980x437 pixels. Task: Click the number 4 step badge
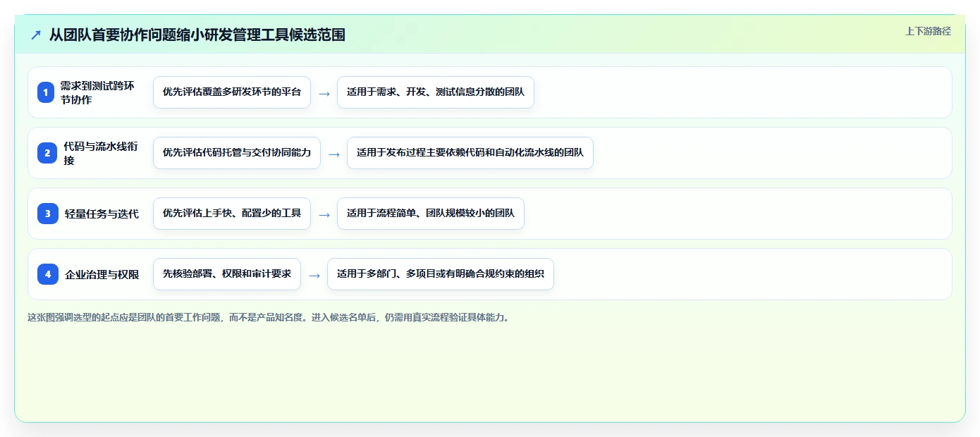pyautogui.click(x=48, y=274)
